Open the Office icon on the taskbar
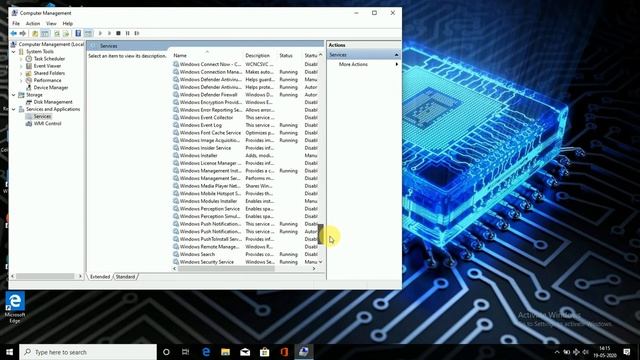 (284, 352)
